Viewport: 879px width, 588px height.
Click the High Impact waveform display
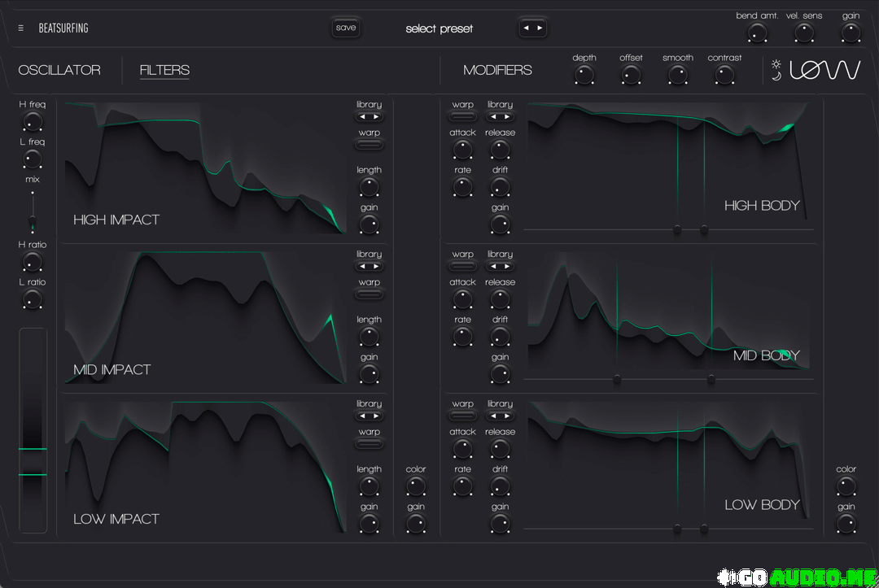205,168
